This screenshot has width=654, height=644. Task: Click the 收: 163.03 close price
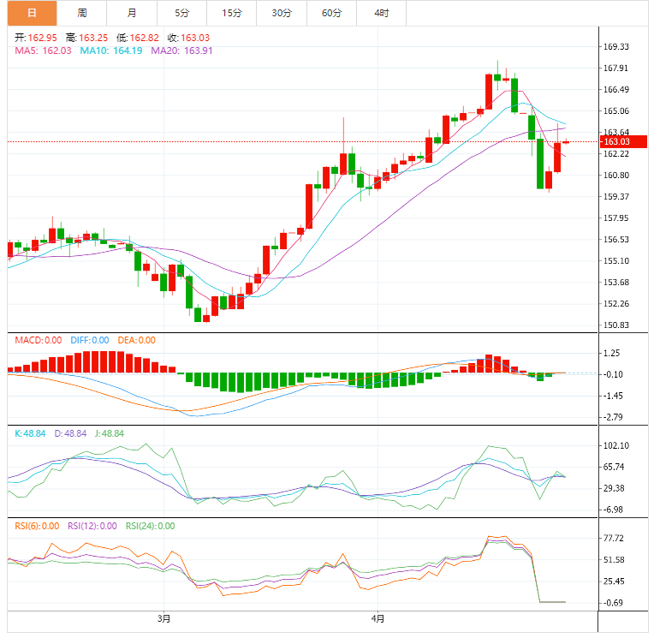pos(188,38)
